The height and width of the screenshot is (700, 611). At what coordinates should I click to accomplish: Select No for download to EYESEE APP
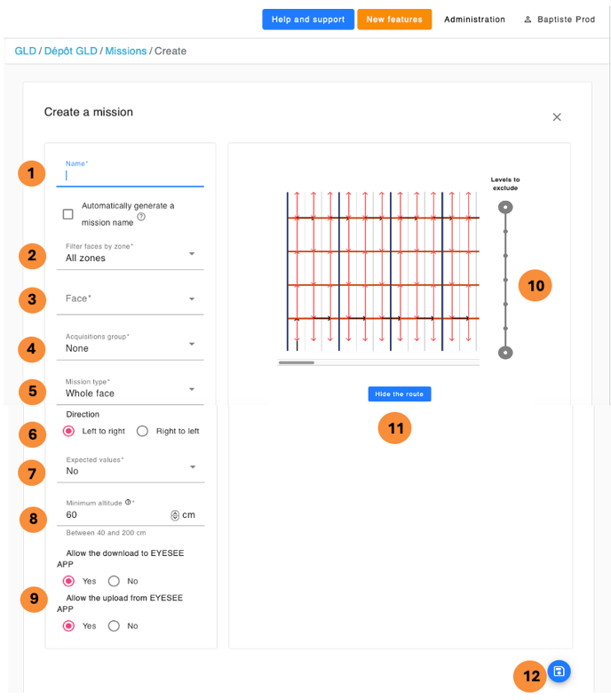[x=114, y=581]
